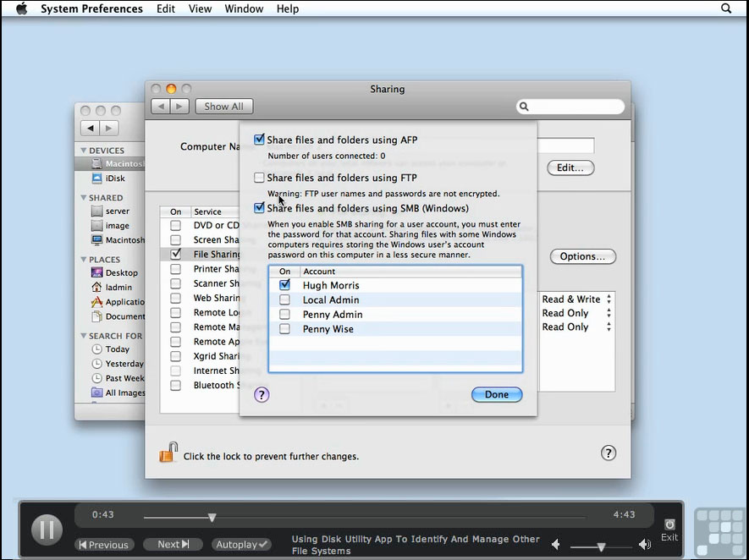Click the loud speaker volume icon

[x=645, y=544]
